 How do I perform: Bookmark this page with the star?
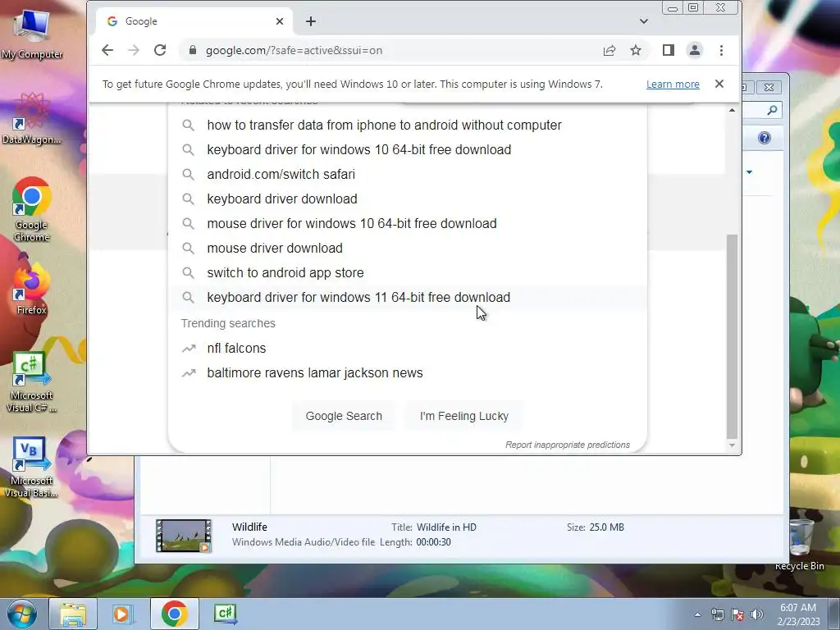tap(636, 50)
